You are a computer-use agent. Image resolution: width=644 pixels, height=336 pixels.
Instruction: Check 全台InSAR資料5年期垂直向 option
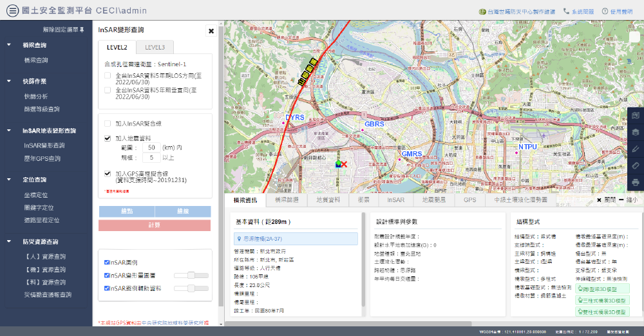click(x=108, y=90)
